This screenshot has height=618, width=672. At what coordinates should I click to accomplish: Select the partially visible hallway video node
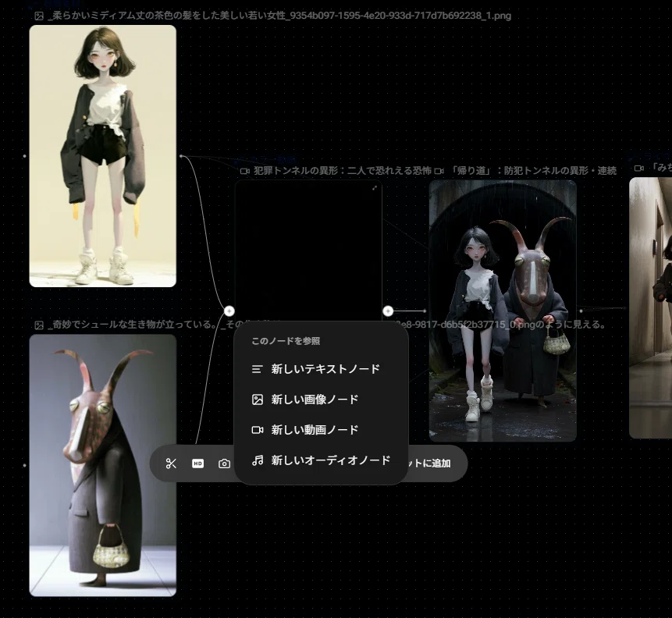tap(651, 307)
